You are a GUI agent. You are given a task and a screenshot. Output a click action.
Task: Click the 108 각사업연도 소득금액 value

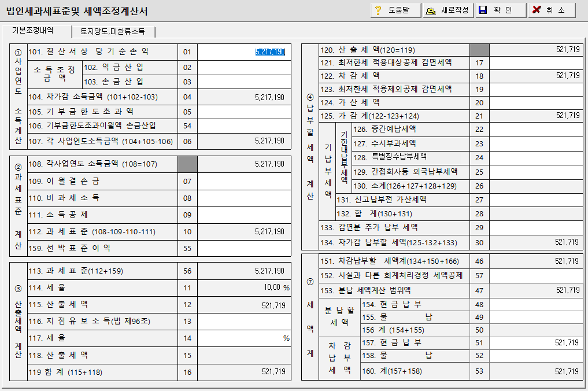[x=244, y=164]
